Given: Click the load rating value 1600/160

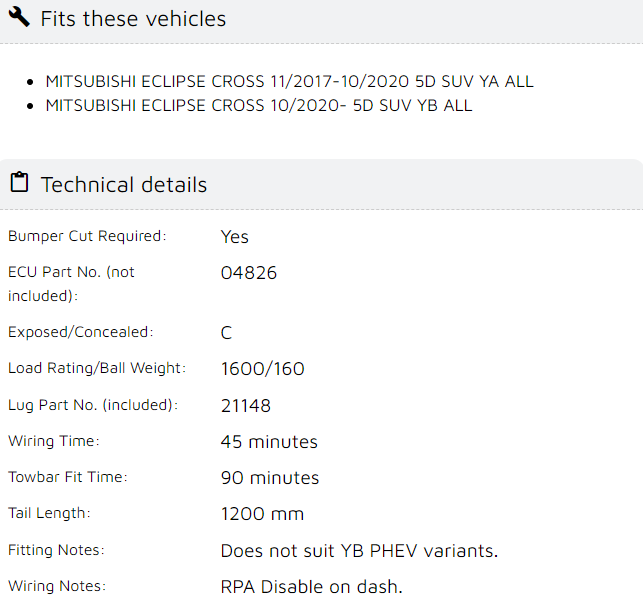Looking at the screenshot, I should pyautogui.click(x=262, y=369).
